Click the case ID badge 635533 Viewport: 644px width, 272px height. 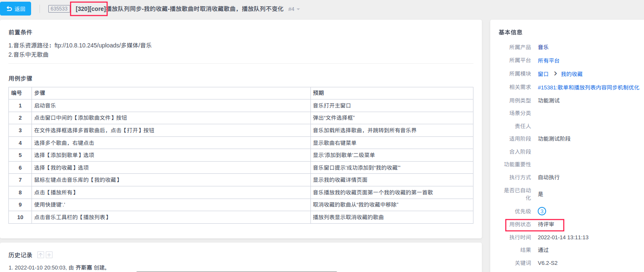click(x=58, y=9)
